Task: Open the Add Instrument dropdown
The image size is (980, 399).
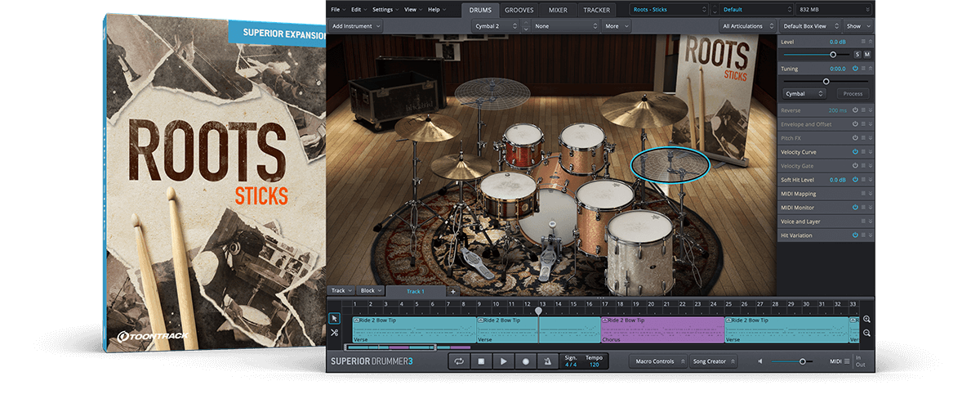Action: click(356, 26)
